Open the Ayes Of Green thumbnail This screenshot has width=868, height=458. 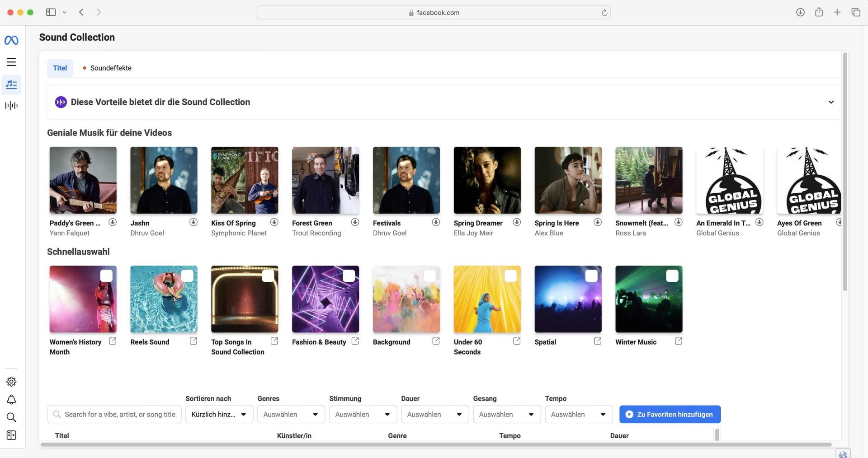(x=809, y=180)
